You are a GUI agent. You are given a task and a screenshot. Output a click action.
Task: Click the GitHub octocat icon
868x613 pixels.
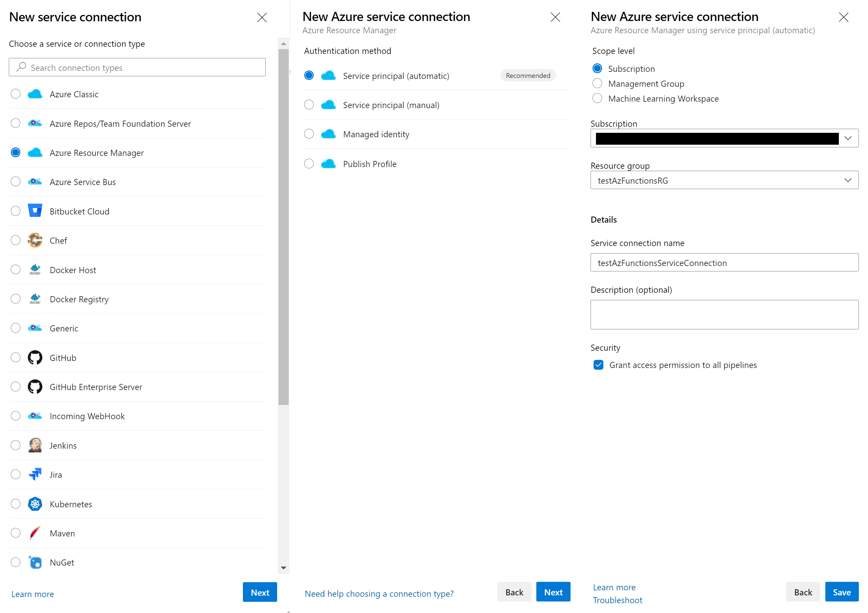(35, 357)
